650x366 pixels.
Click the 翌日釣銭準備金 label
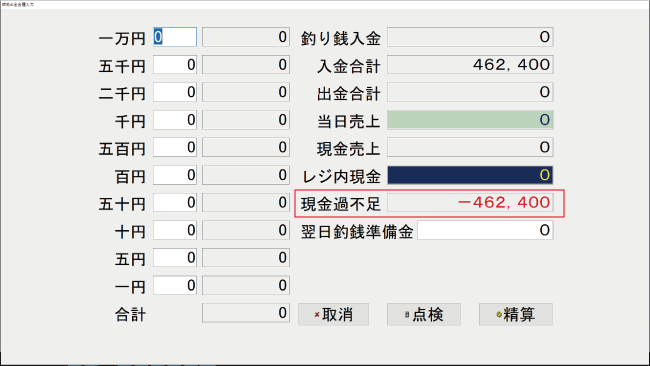tap(357, 232)
